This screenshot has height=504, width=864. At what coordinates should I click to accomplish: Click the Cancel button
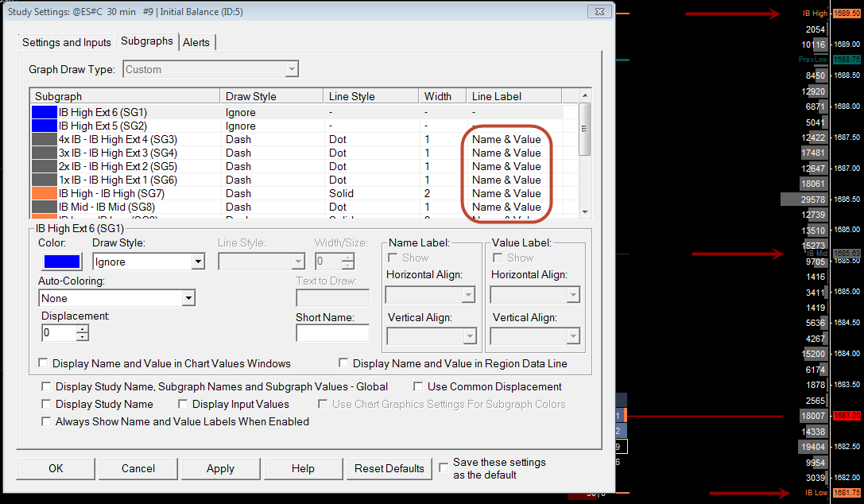[x=138, y=469]
